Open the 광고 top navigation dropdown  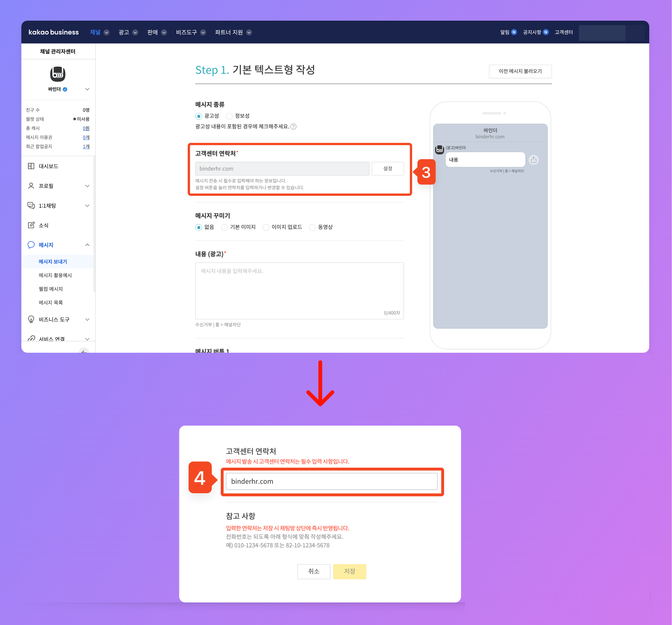pyautogui.click(x=128, y=32)
